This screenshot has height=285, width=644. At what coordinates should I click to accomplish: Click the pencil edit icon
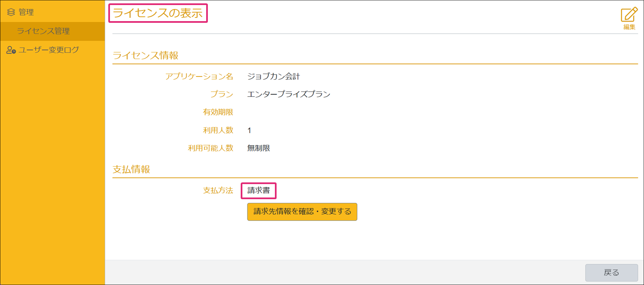[x=629, y=14]
